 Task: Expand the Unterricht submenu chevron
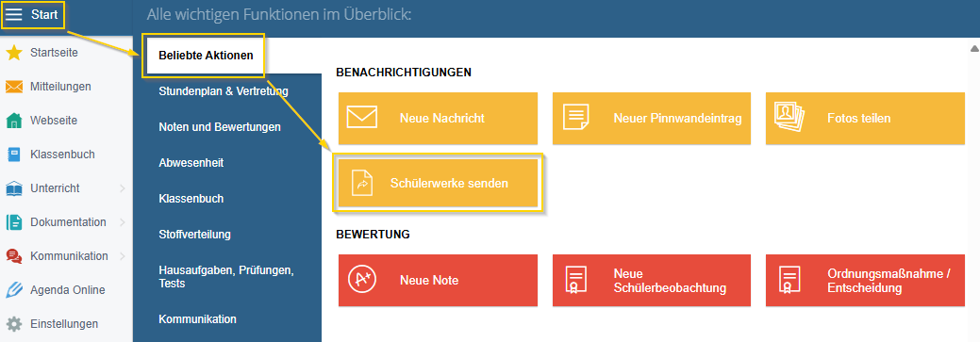click(122, 188)
